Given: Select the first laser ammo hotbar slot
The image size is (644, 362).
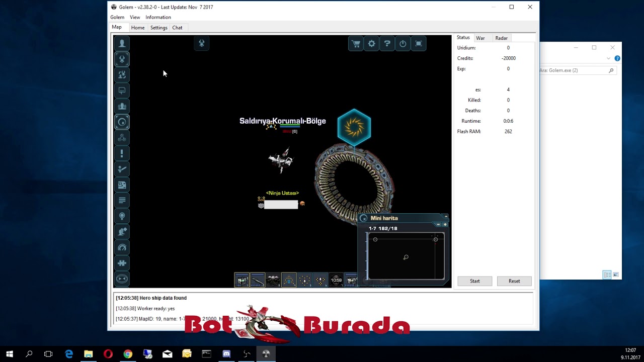Looking at the screenshot, I should (242, 280).
